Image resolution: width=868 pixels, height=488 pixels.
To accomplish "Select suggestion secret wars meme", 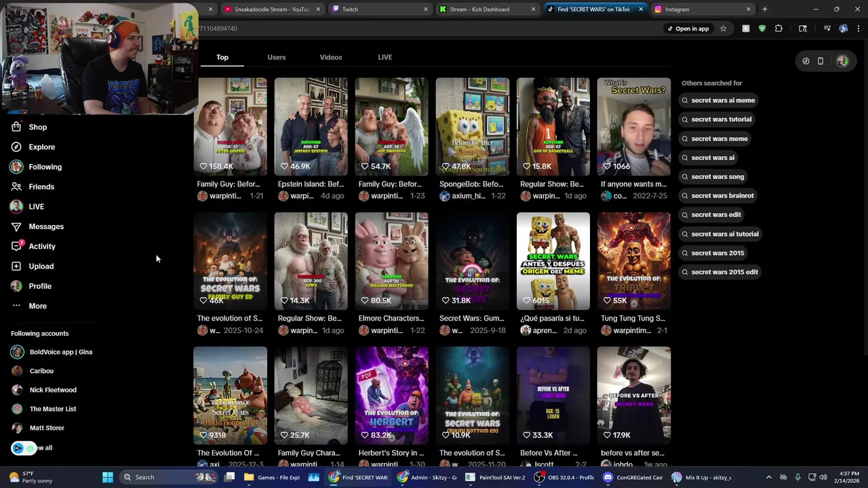I will point(715,138).
